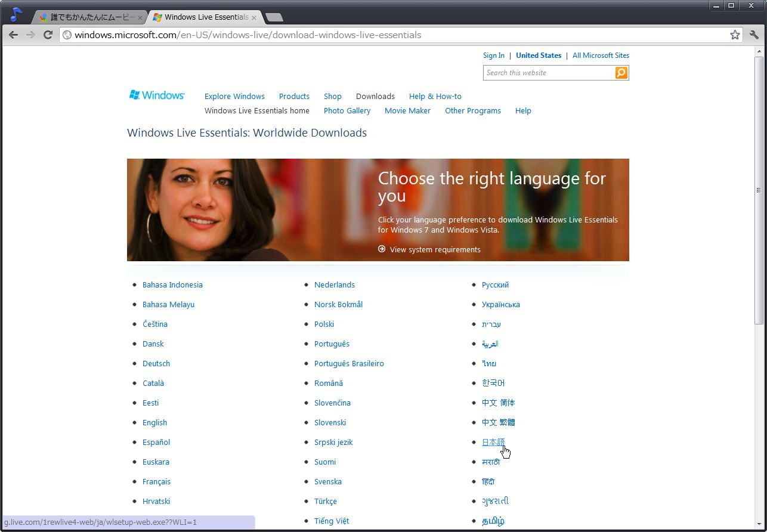
Task: Choose the English download link
Action: pos(154,422)
